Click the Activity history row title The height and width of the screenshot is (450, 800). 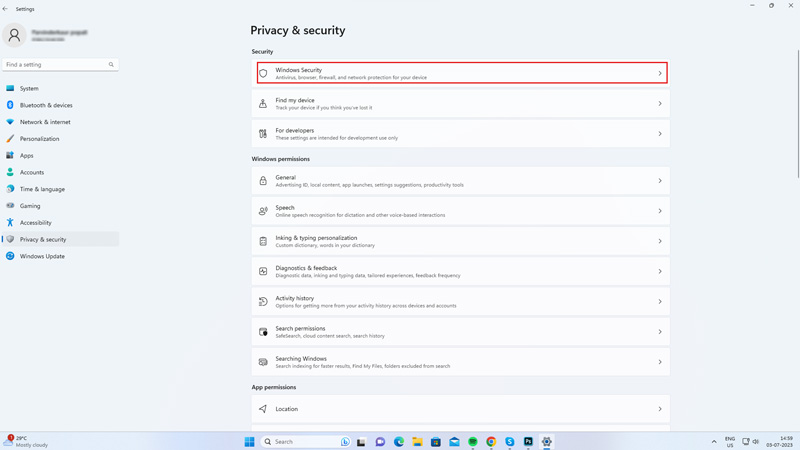coord(294,298)
